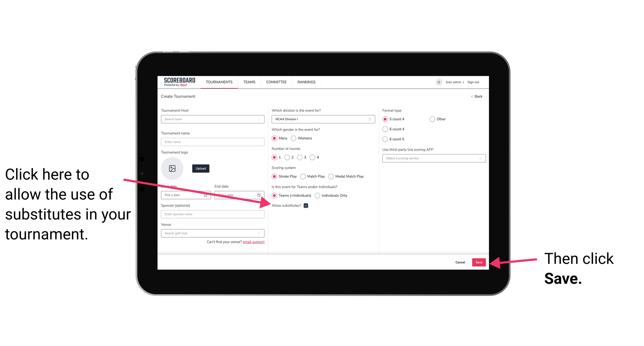Switch to the TEAMS tab
The width and height of the screenshot is (644, 346).
click(x=249, y=82)
